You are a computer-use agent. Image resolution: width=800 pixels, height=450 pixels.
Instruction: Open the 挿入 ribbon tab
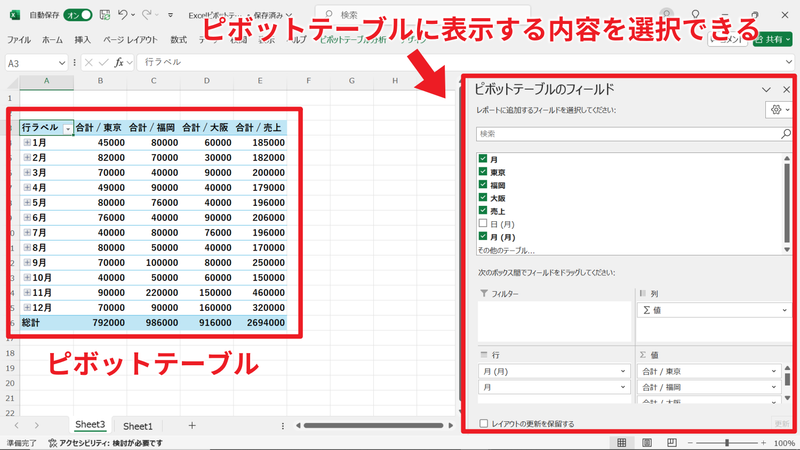tap(82, 40)
